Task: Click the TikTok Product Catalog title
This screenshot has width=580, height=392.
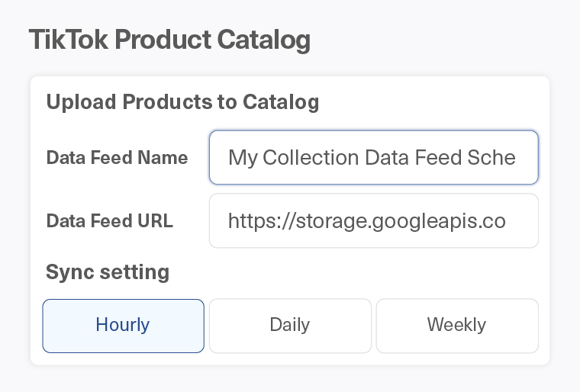Action: [169, 40]
